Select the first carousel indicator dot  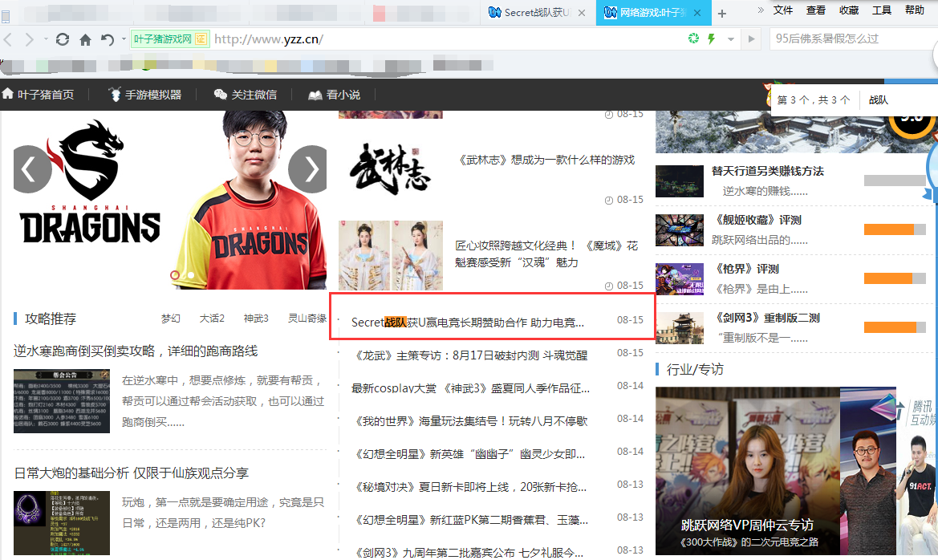pos(175,275)
